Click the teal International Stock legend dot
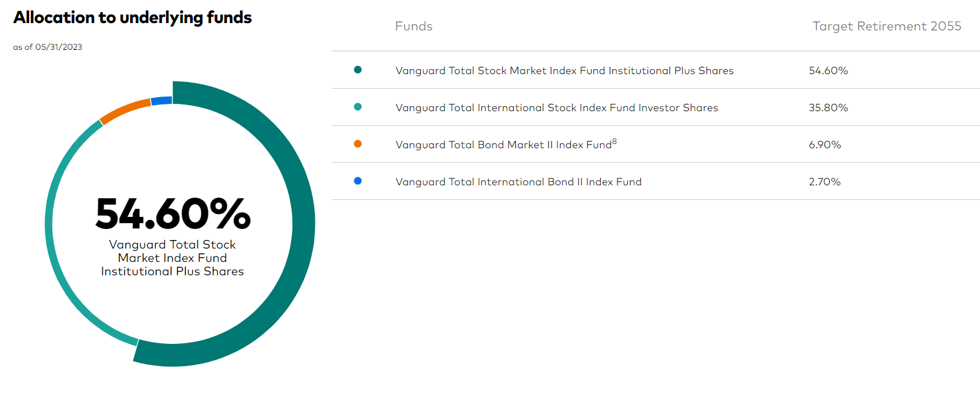980x398 pixels. click(x=357, y=107)
